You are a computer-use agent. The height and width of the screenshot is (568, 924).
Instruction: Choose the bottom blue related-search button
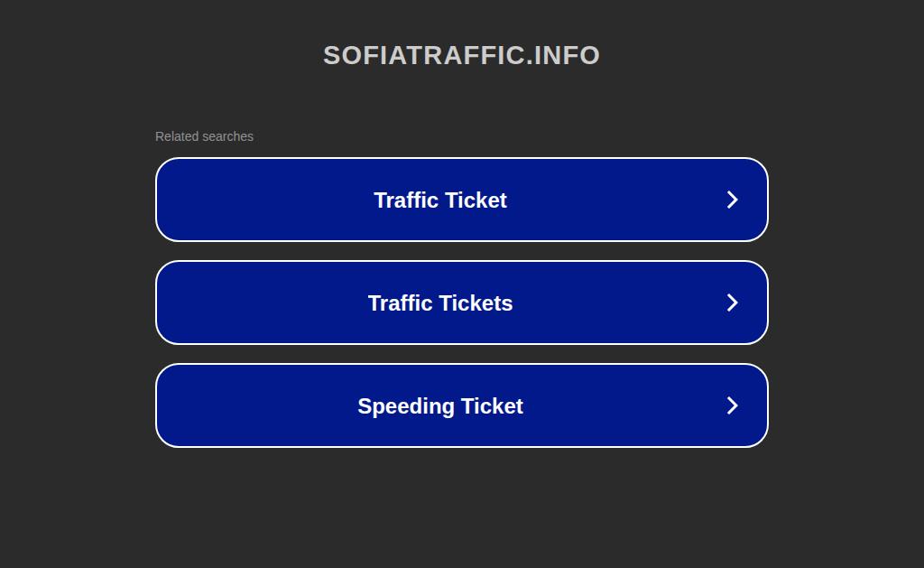[x=461, y=405]
